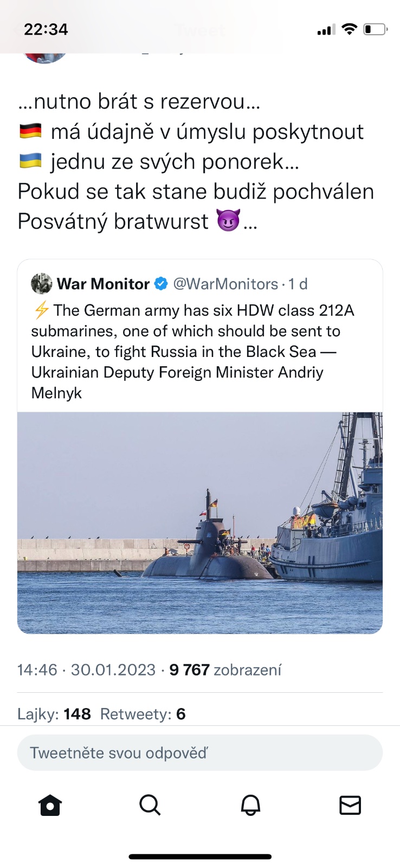Open the @WarMonitors handle link
The image size is (400, 868).
[225, 284]
